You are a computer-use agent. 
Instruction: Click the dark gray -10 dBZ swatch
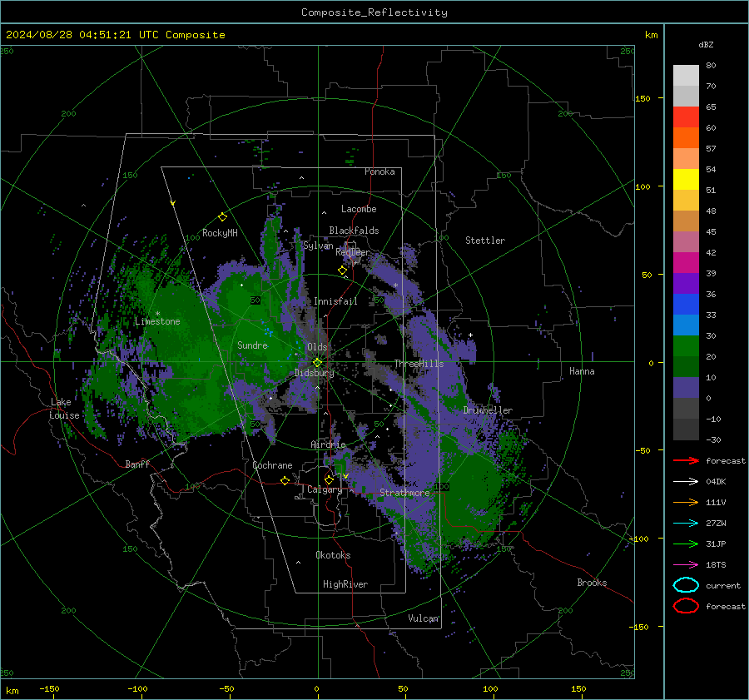686,429
